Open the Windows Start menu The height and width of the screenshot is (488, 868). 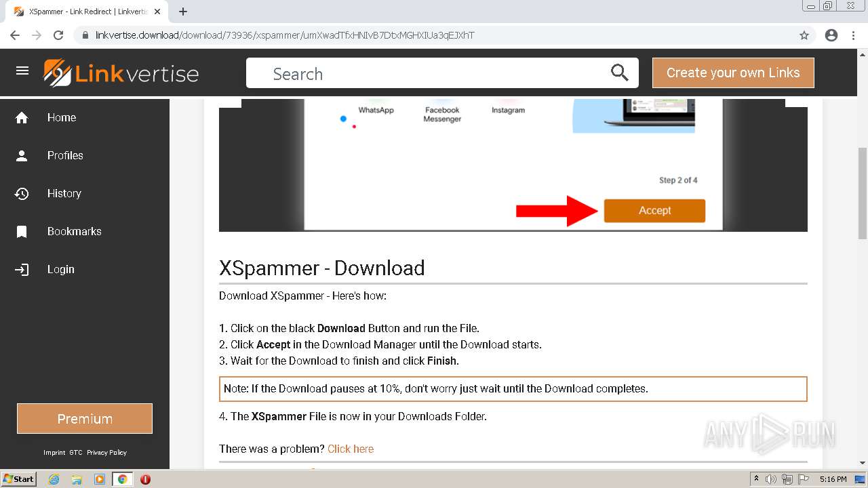[x=19, y=479]
